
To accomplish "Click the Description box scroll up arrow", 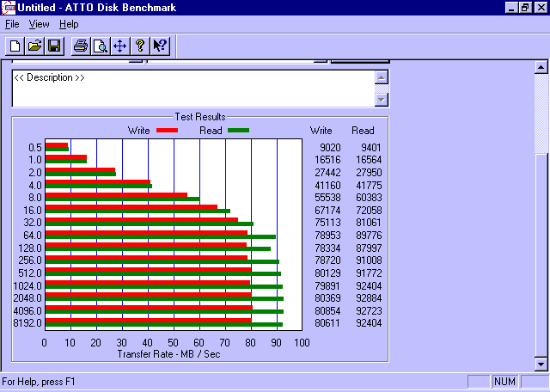I will click(x=382, y=77).
